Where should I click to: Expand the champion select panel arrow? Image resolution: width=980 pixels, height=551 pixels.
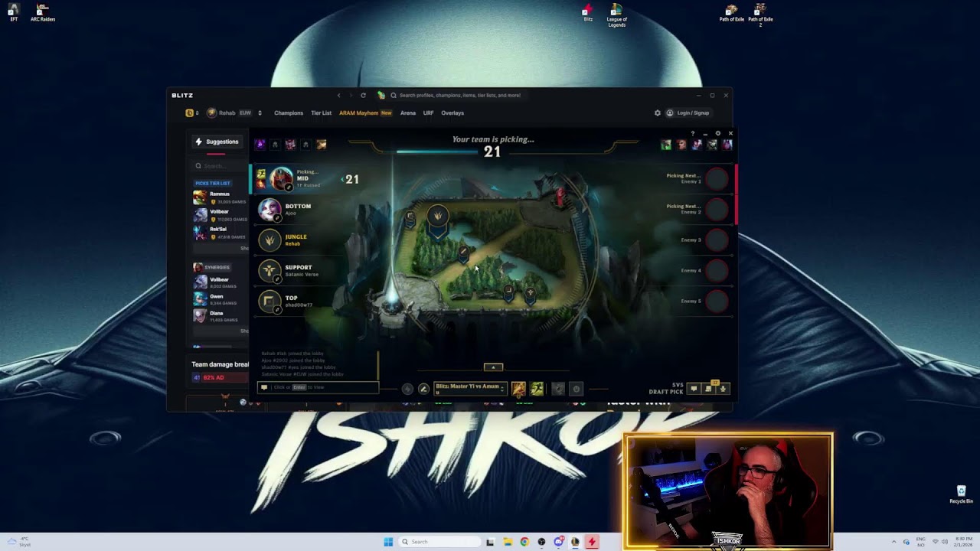coord(493,367)
